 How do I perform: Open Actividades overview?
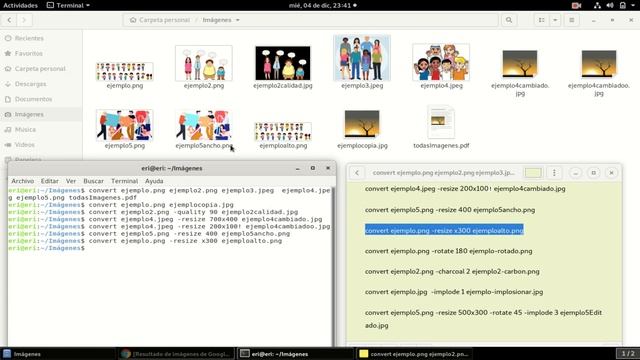[x=20, y=5]
